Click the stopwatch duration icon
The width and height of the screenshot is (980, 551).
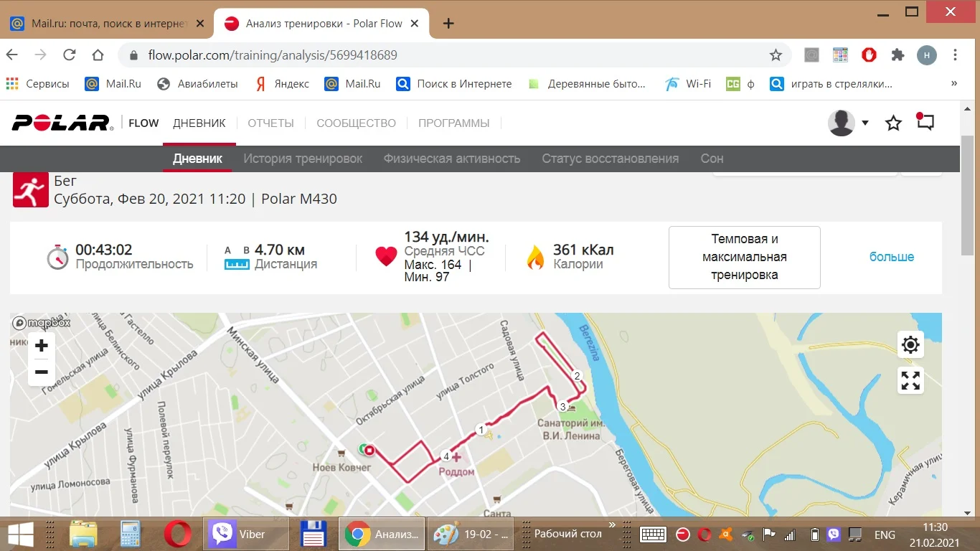pos(57,257)
